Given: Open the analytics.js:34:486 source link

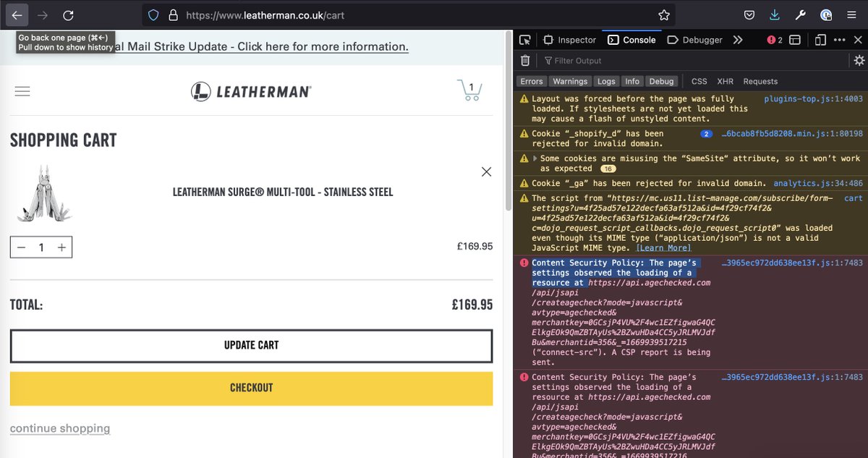Looking at the screenshot, I should pyautogui.click(x=818, y=184).
